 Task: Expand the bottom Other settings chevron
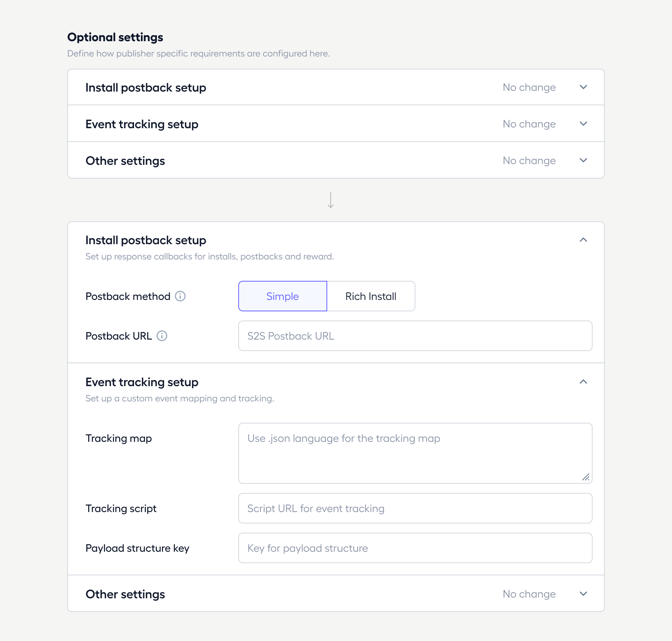point(583,594)
